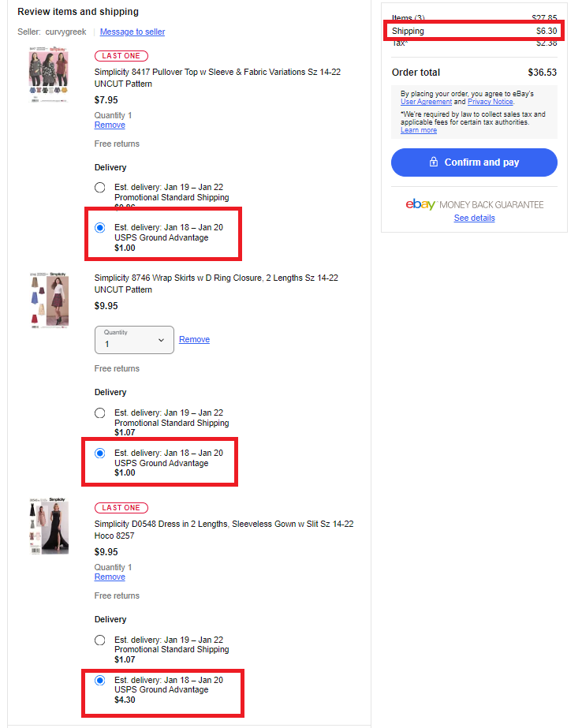
Task: Open the Simplicity 8746 Wrap Skirts thumbnail
Action: (x=49, y=301)
